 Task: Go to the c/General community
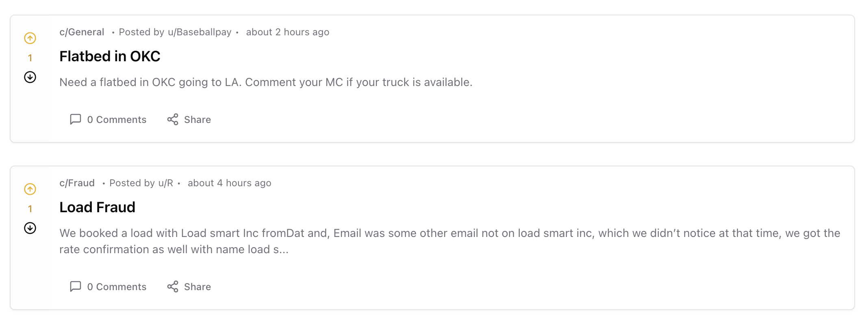(x=82, y=32)
